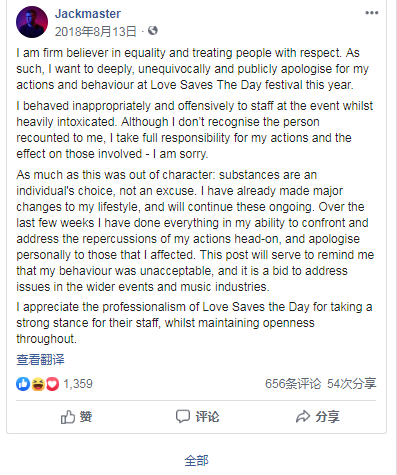Click the public globe privacy icon
Viewport: 397px width, 475px height.
tap(153, 31)
